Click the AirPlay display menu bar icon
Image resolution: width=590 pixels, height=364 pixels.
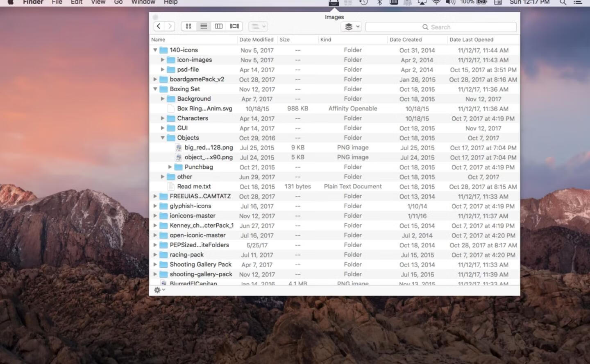point(422,2)
